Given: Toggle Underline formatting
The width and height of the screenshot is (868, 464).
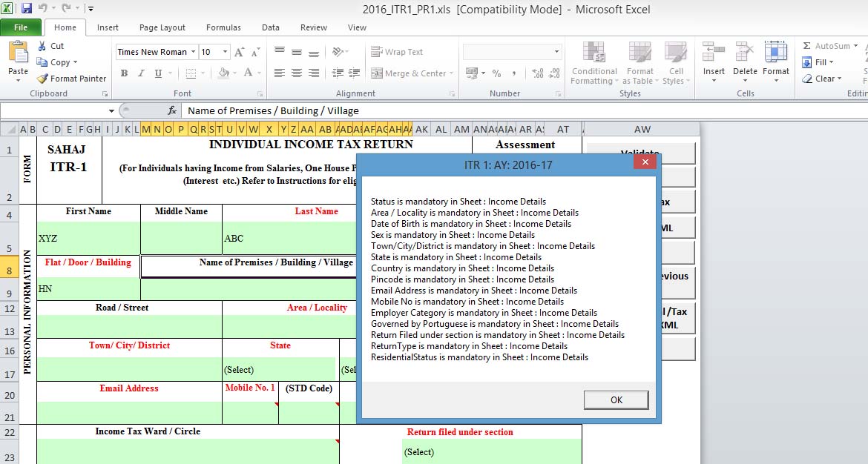Looking at the screenshot, I should [x=158, y=73].
